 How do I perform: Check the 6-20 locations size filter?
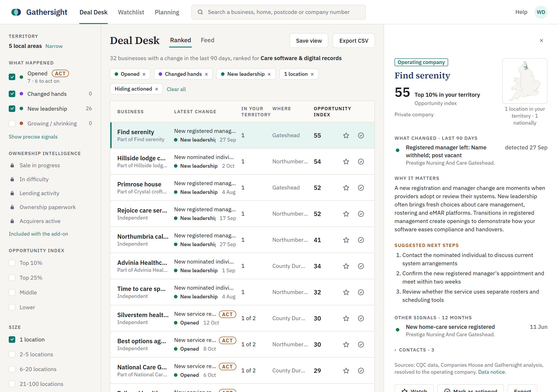(12, 369)
